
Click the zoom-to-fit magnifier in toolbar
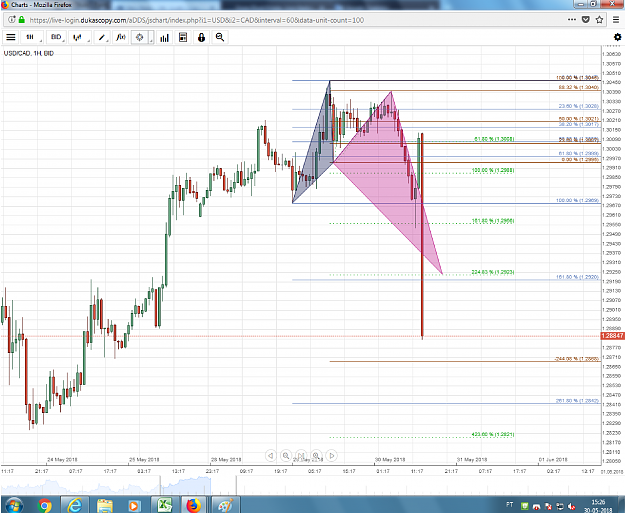[x=220, y=37]
